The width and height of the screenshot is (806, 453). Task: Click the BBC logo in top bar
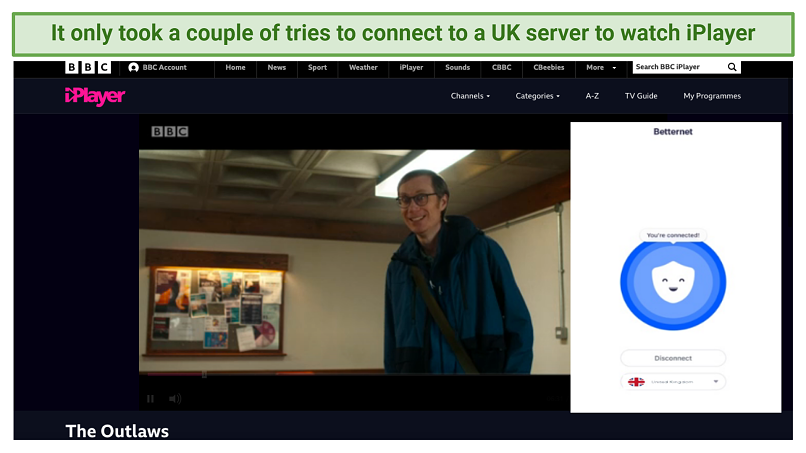88,67
